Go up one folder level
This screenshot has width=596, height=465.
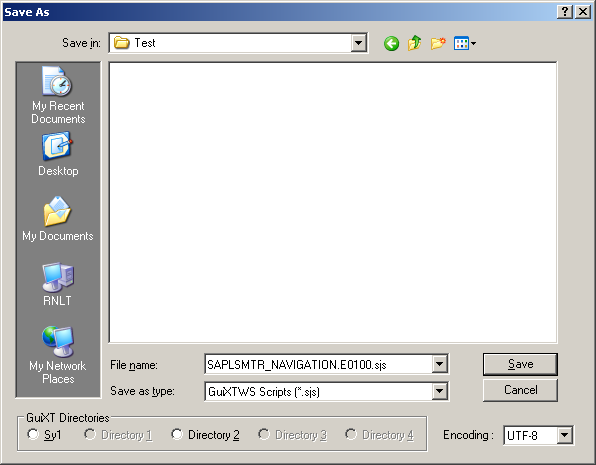point(414,43)
